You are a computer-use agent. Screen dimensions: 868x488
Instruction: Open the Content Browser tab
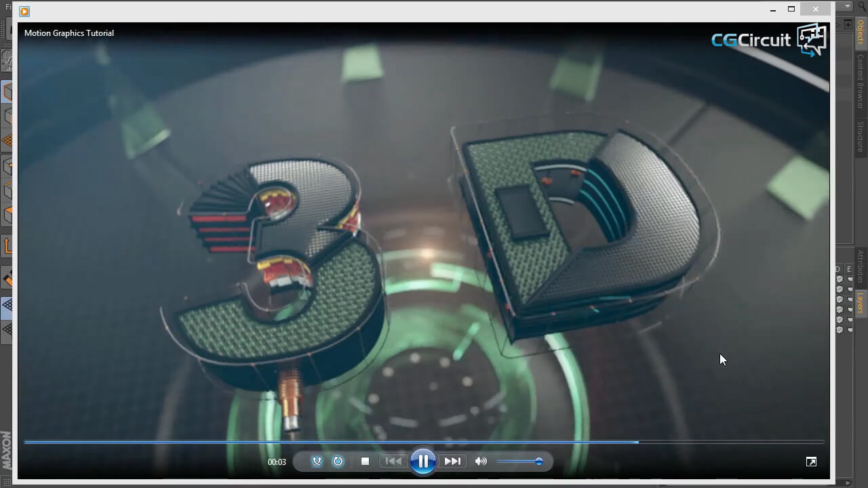[x=861, y=81]
